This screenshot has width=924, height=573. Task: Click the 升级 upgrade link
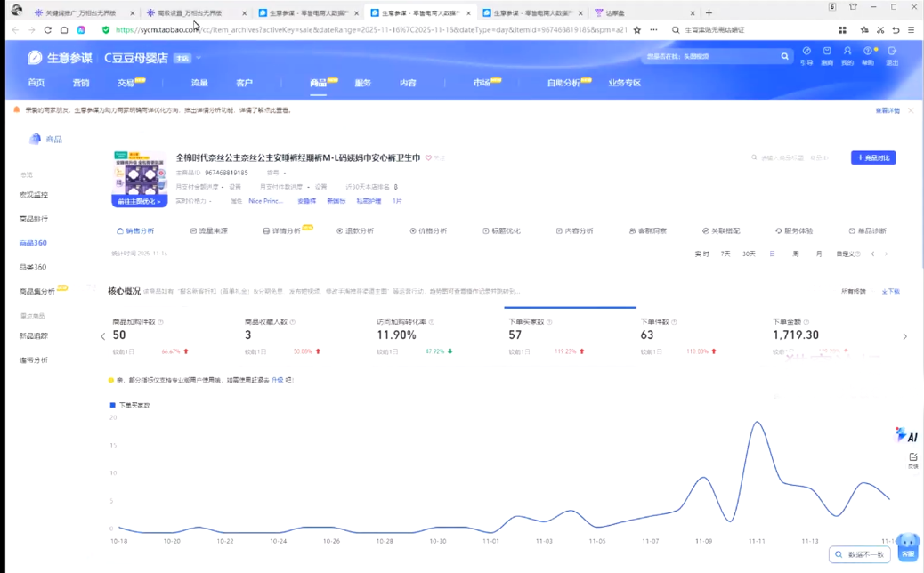pos(277,380)
